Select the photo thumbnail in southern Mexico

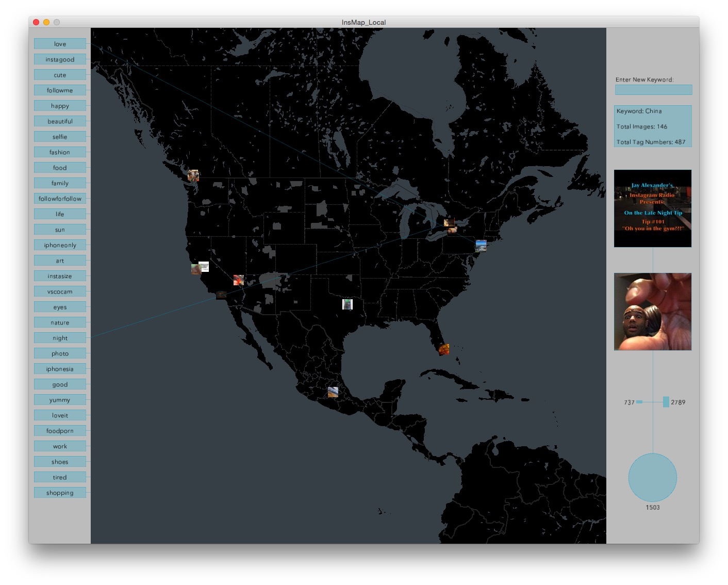pos(333,392)
